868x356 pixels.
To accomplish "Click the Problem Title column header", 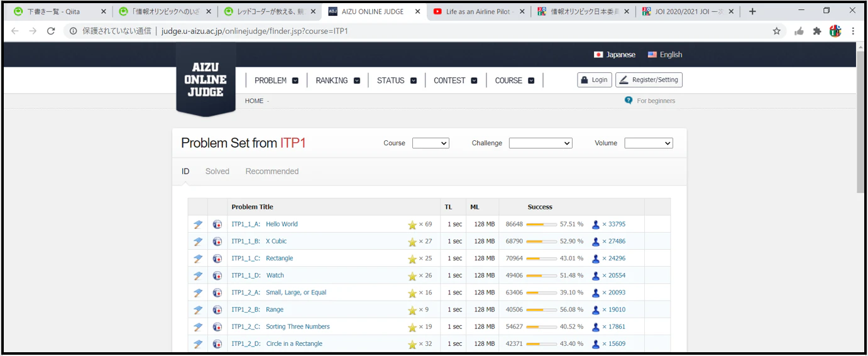I will pos(252,207).
